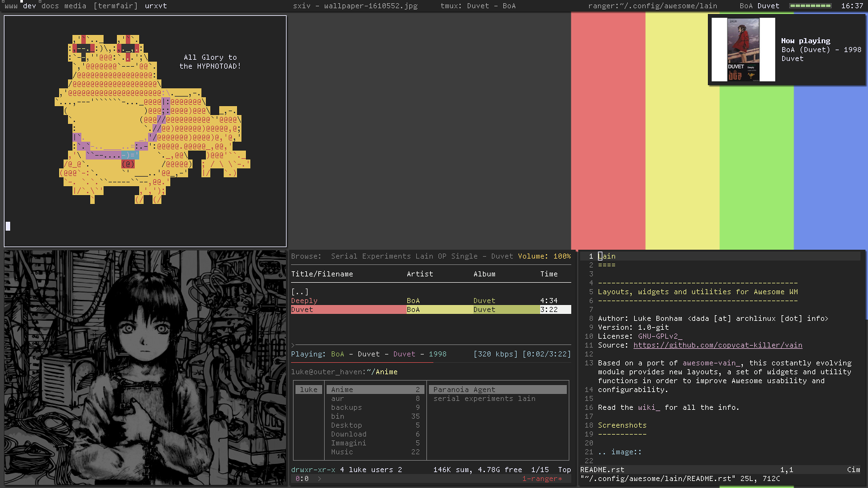The height and width of the screenshot is (488, 868).
Task: Click the [0:02/3:22] elapsed time
Action: [546, 354]
